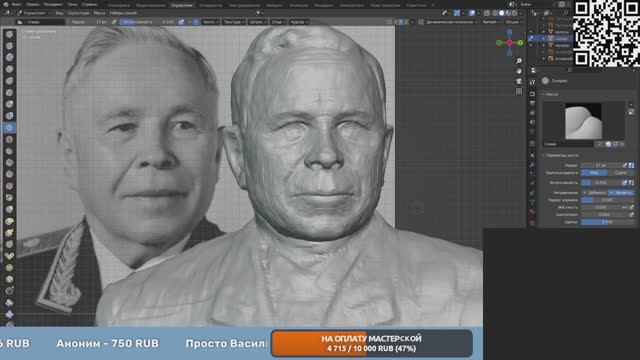This screenshot has width=640, height=360.
Task: Select the Clay brush tool
Action: pyautogui.click(x=9, y=58)
